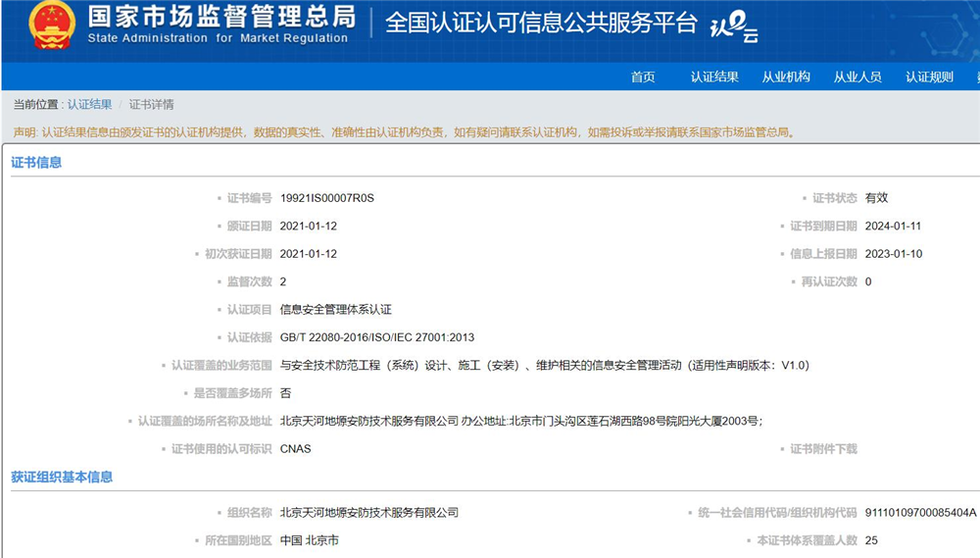Click the covered headcount value 25
The height and width of the screenshot is (558, 980).
point(871,540)
